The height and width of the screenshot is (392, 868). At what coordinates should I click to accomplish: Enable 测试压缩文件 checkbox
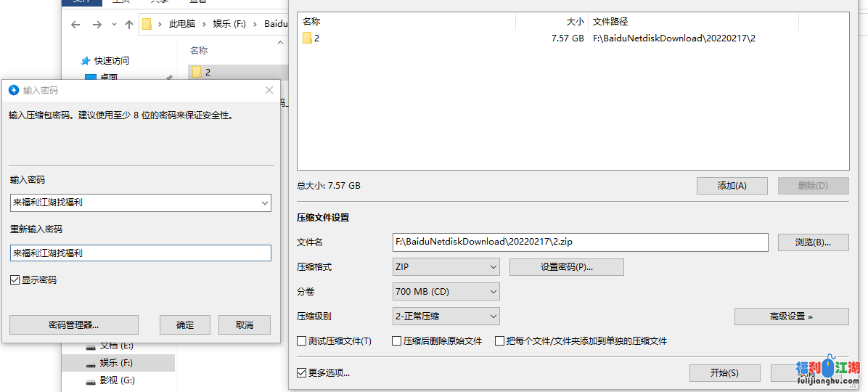click(302, 341)
